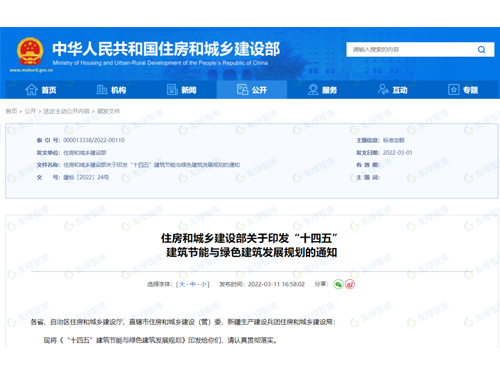The height and width of the screenshot is (375, 500).
Task: Click the publish time 2022-03-11 16:58:02
Action: click(x=276, y=284)
